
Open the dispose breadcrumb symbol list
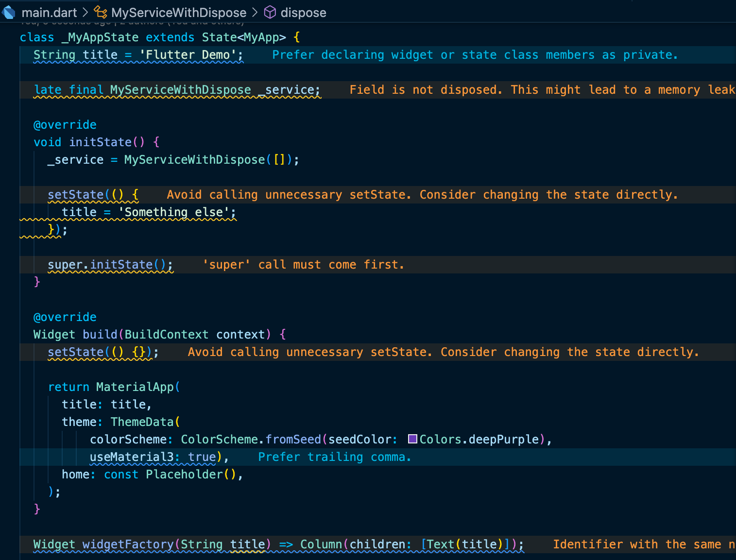303,13
